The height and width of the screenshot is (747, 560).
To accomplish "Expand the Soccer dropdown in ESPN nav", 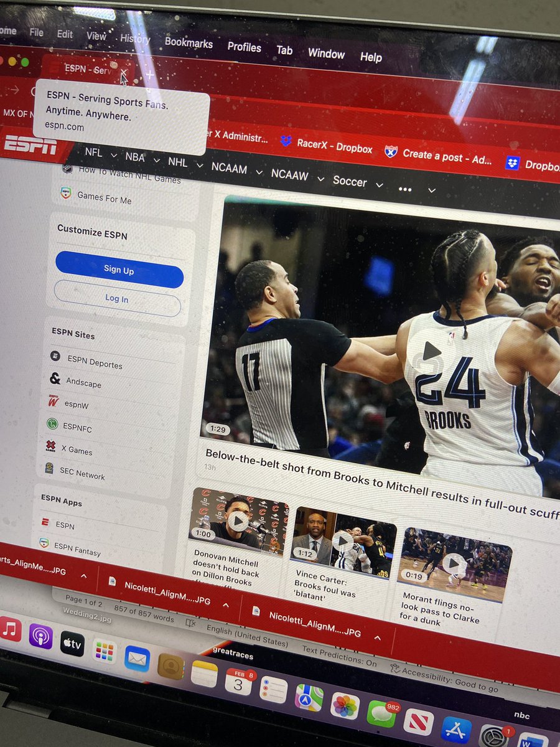I will tap(379, 185).
